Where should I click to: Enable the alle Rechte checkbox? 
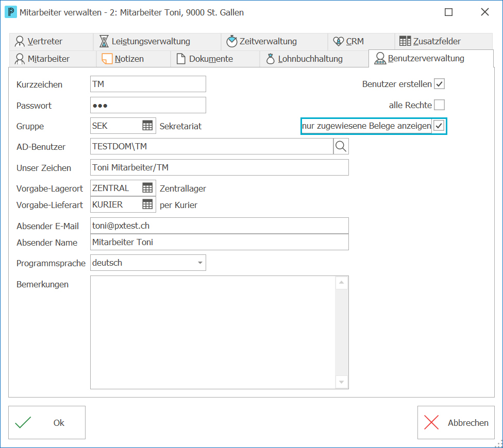coord(439,105)
